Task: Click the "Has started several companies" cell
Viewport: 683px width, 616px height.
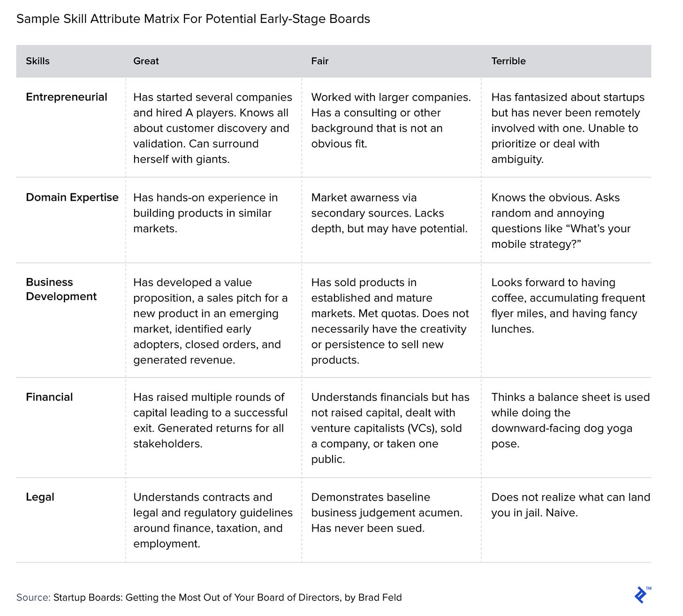Action: 212,128
